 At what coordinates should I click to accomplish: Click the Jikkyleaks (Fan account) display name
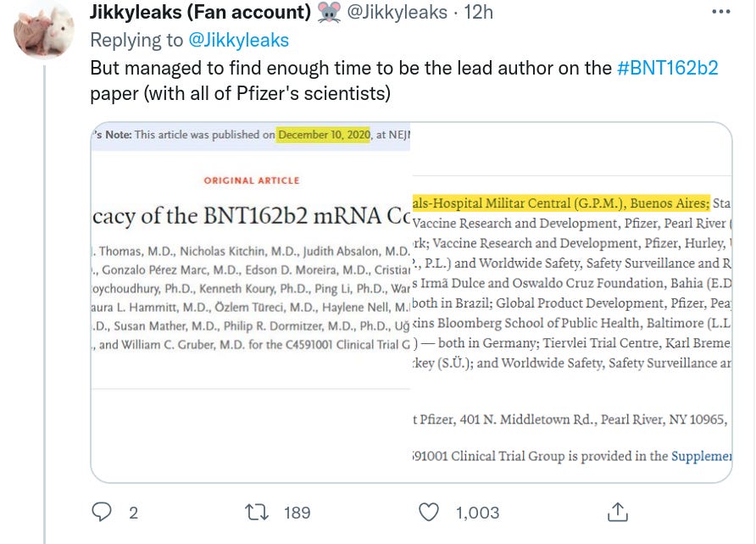[200, 11]
